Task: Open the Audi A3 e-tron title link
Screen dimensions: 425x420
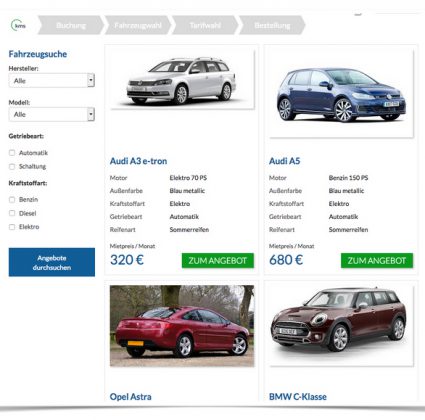Action: [138, 161]
